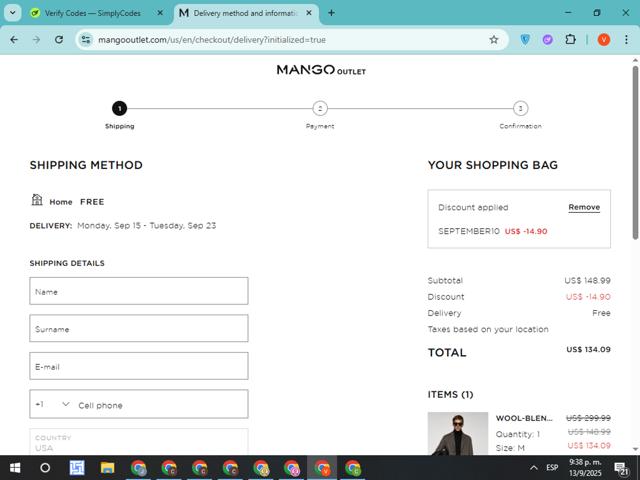The image size is (640, 480).
Task: Bookmark this page with star icon
Action: tap(494, 40)
